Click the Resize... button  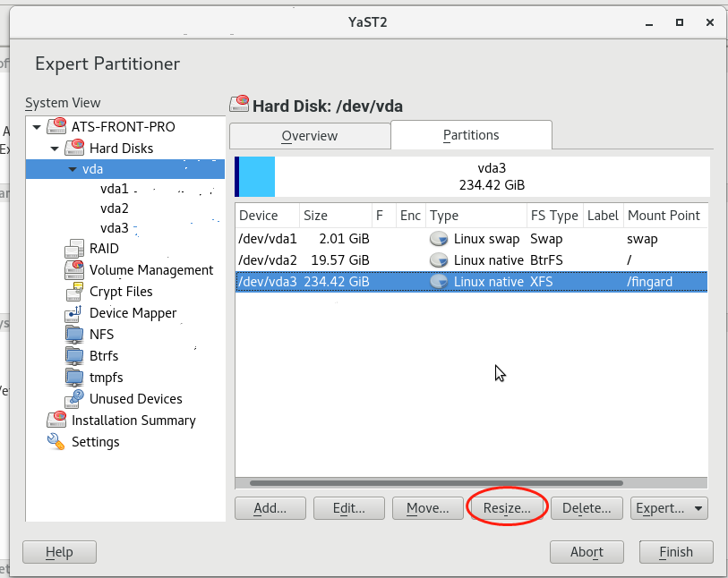click(x=507, y=508)
